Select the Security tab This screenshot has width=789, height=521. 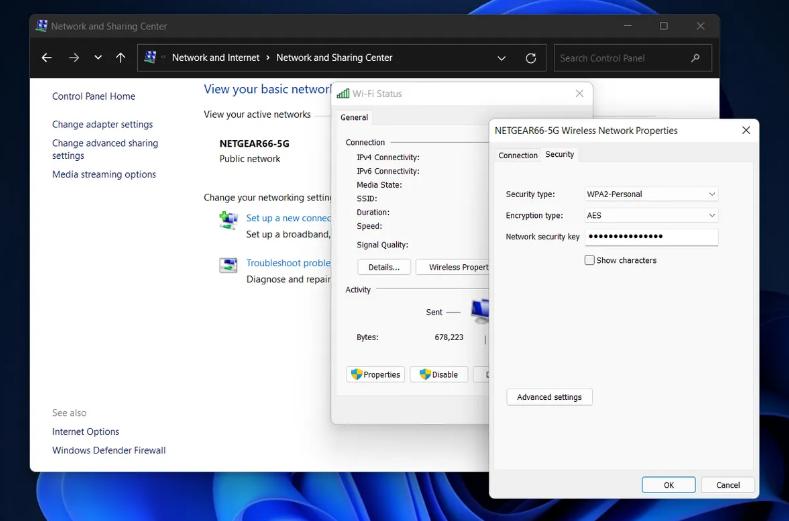coord(560,154)
